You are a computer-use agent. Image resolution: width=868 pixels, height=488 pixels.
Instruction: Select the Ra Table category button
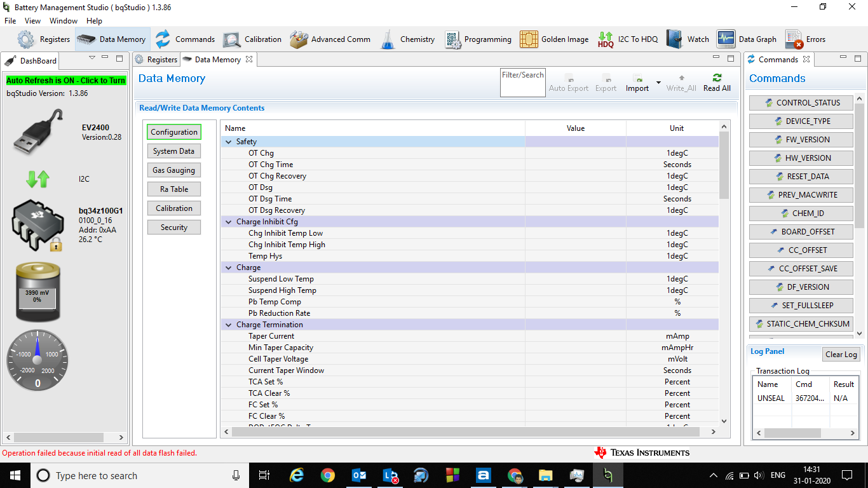click(174, 189)
